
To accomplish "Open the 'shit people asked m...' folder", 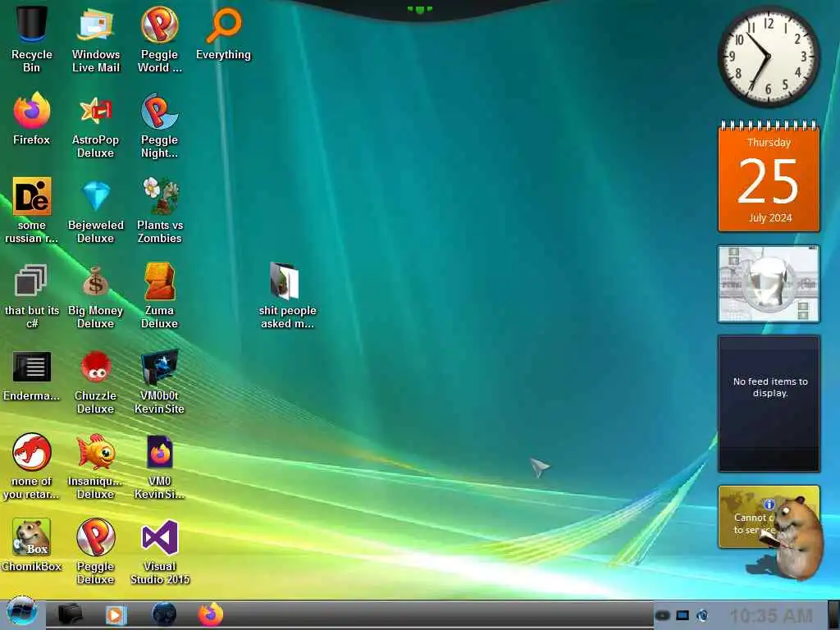I will tap(287, 295).
